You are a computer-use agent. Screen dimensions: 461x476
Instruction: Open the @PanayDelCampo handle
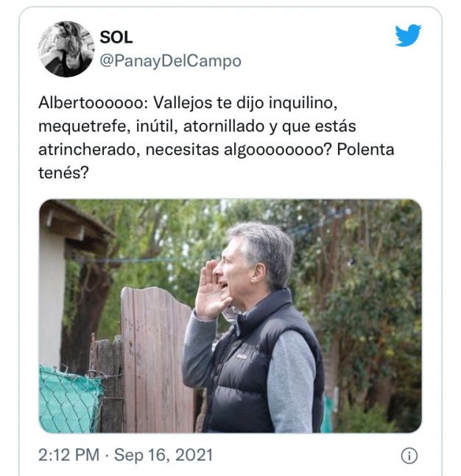pos(171,61)
